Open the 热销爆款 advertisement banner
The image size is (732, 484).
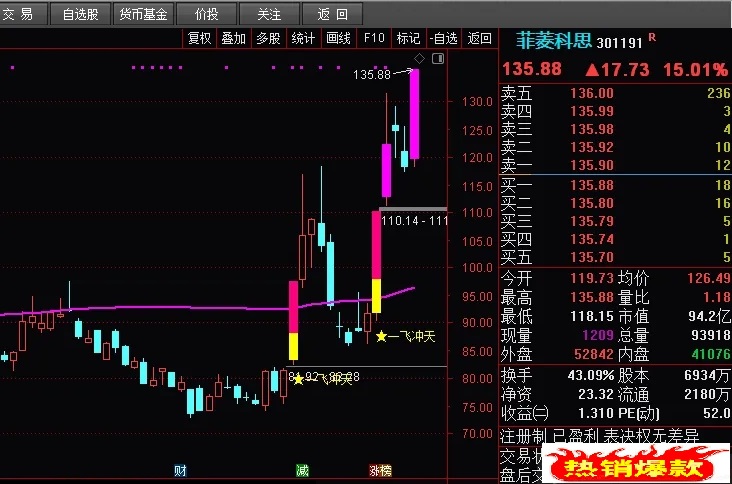tap(635, 464)
